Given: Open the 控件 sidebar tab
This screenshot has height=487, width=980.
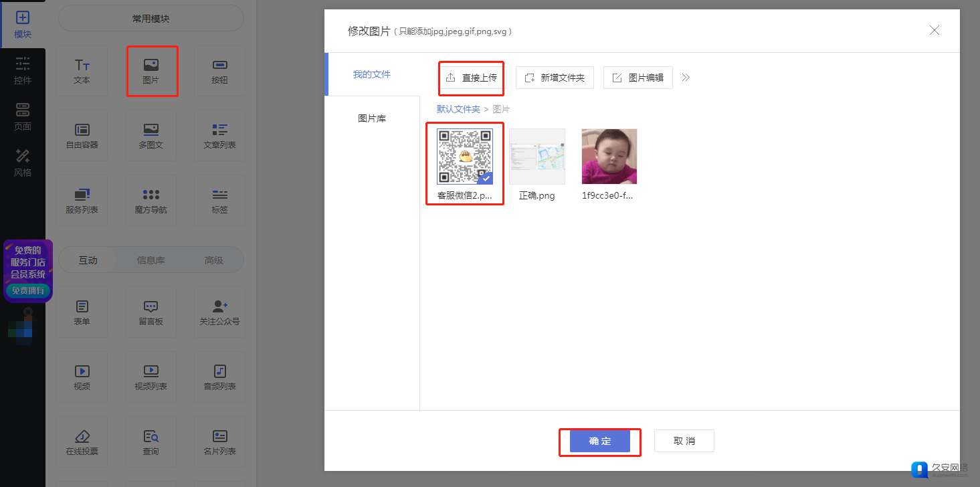Looking at the screenshot, I should click(x=23, y=71).
